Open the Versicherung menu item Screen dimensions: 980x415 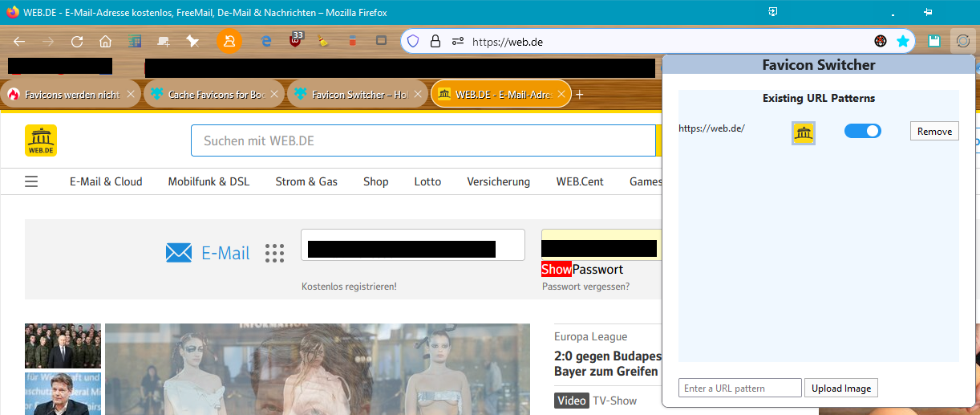(499, 181)
